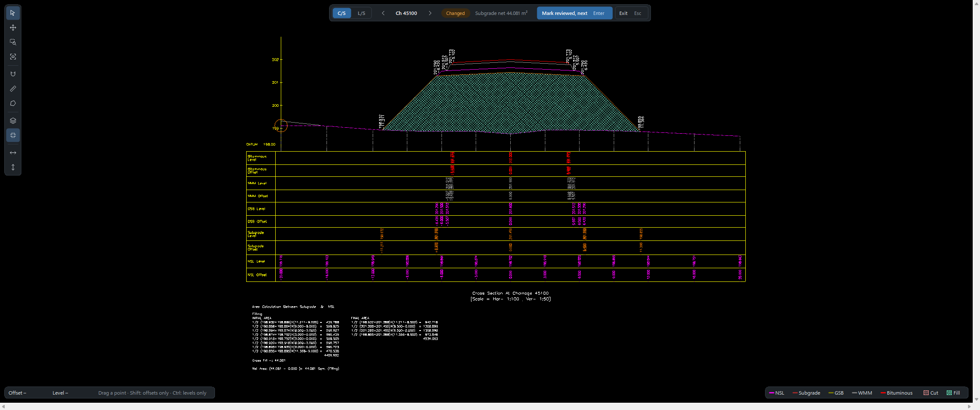Select the pointer selection tool

coord(13,13)
